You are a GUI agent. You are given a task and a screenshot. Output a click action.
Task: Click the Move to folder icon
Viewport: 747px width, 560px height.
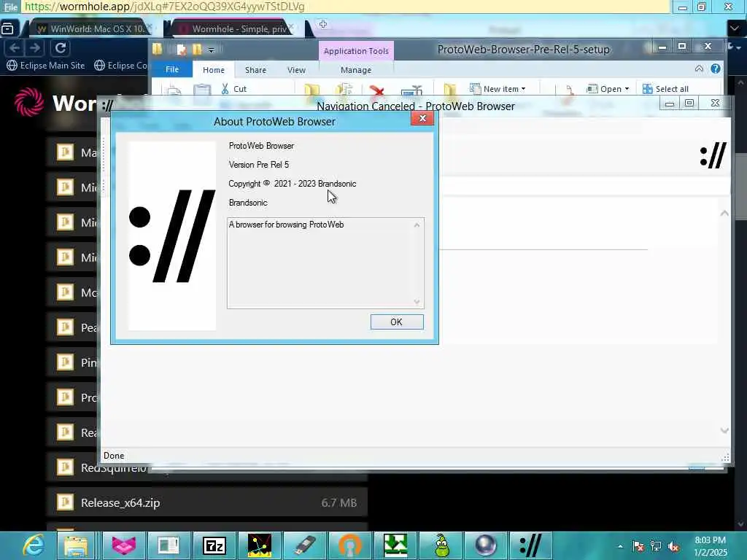(x=311, y=89)
